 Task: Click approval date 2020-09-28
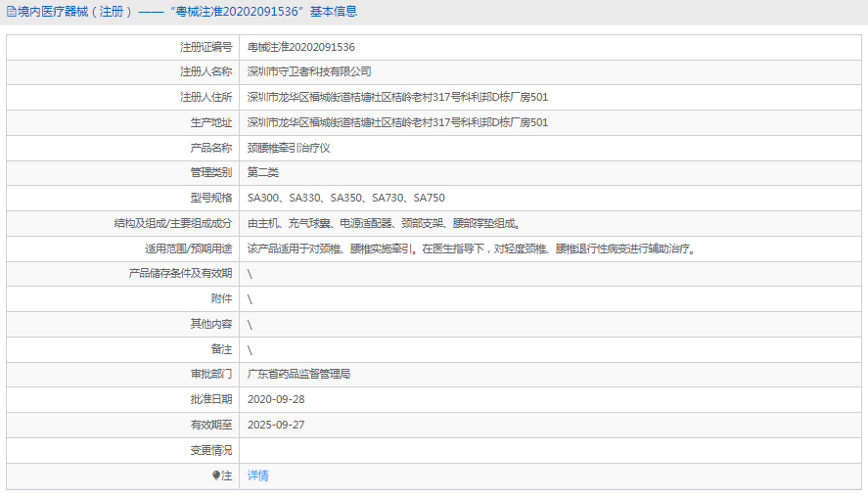pyautogui.click(x=276, y=399)
